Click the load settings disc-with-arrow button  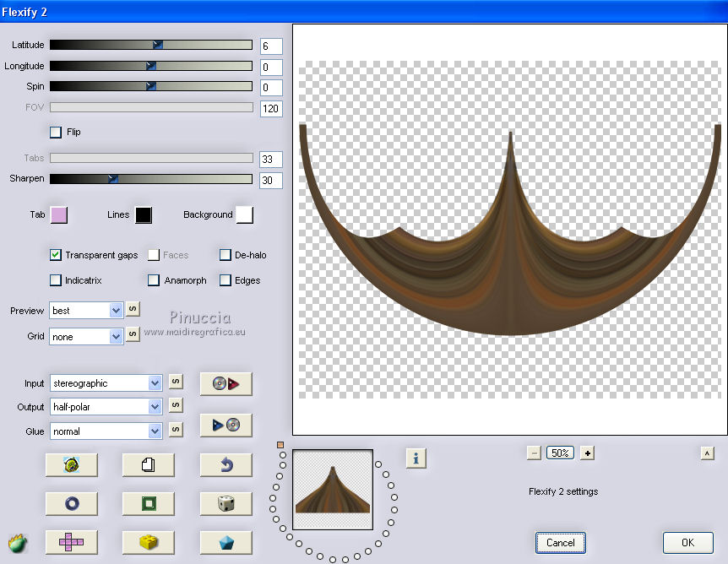coord(225,383)
